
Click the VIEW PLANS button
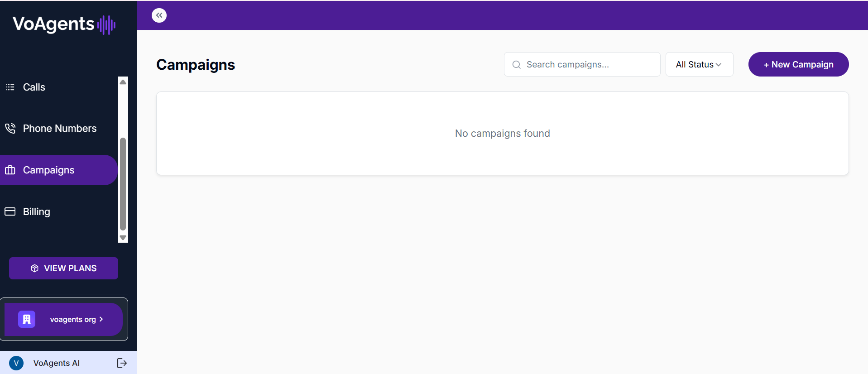(63, 268)
